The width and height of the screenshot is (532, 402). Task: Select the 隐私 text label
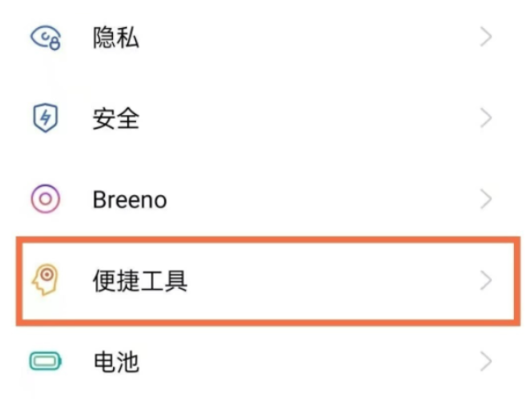point(116,38)
